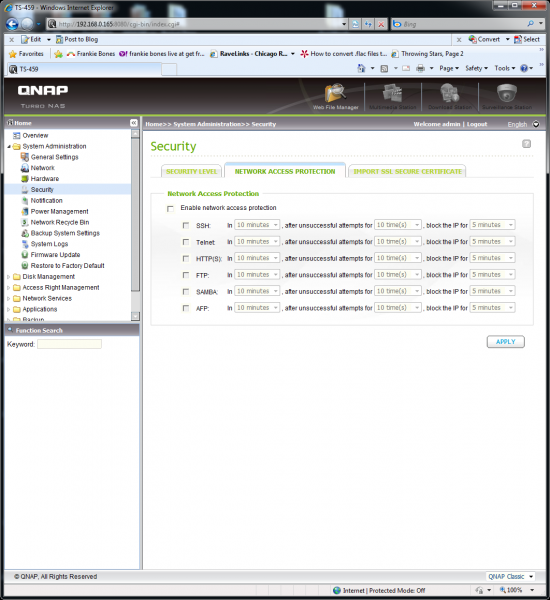Open the Page menu in command bar
Image resolution: width=550 pixels, height=600 pixels.
(449, 68)
